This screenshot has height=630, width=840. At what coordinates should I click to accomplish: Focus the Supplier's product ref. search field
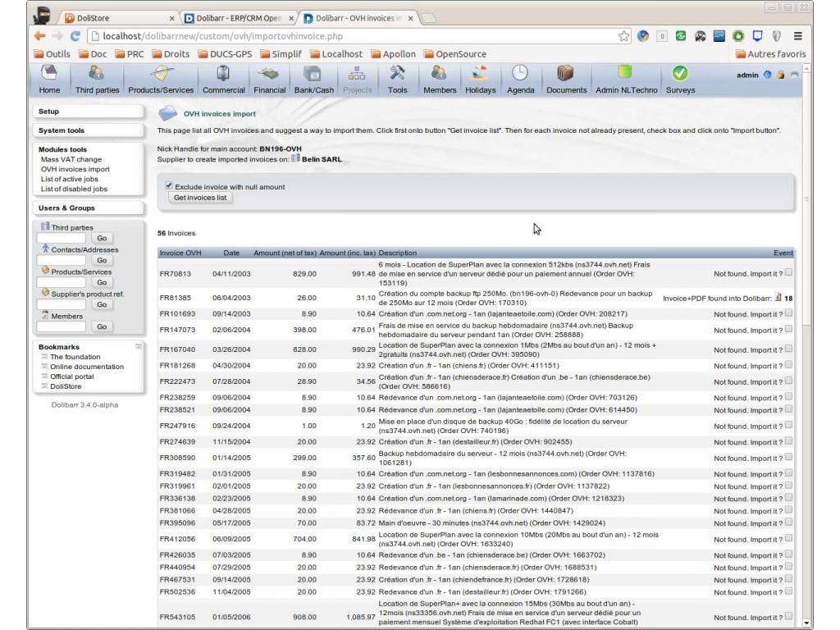tap(61, 304)
